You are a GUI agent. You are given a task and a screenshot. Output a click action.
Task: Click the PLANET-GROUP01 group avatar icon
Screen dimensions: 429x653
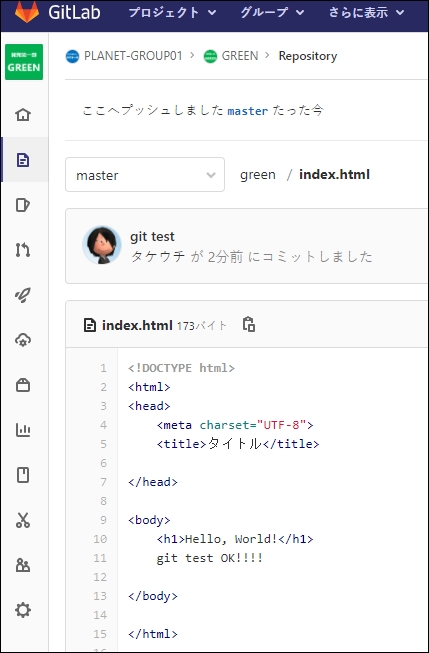72,56
